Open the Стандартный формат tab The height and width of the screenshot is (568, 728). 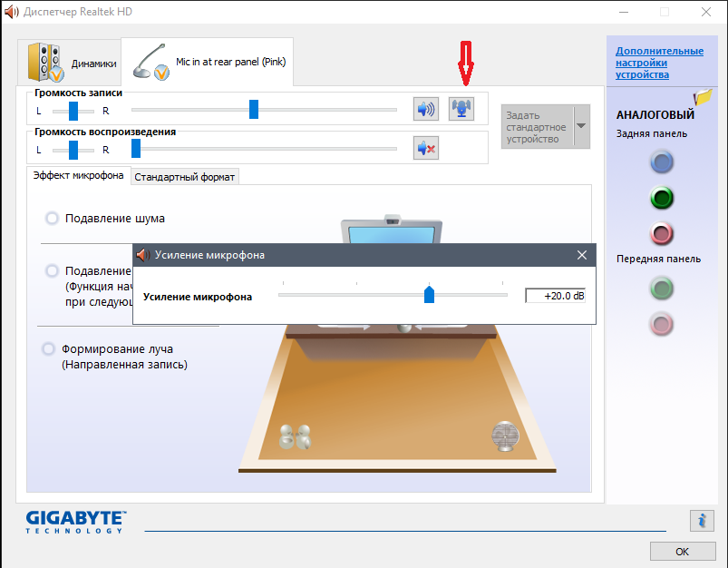[185, 177]
